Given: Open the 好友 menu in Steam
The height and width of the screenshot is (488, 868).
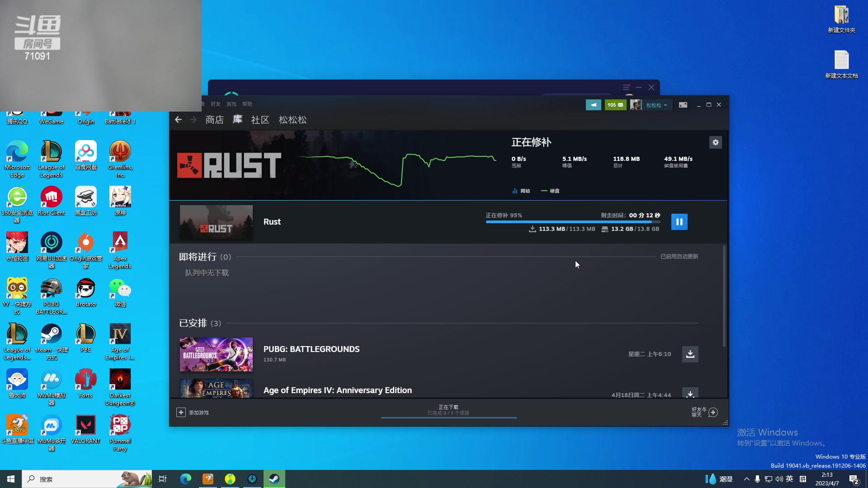Looking at the screenshot, I should pos(216,104).
